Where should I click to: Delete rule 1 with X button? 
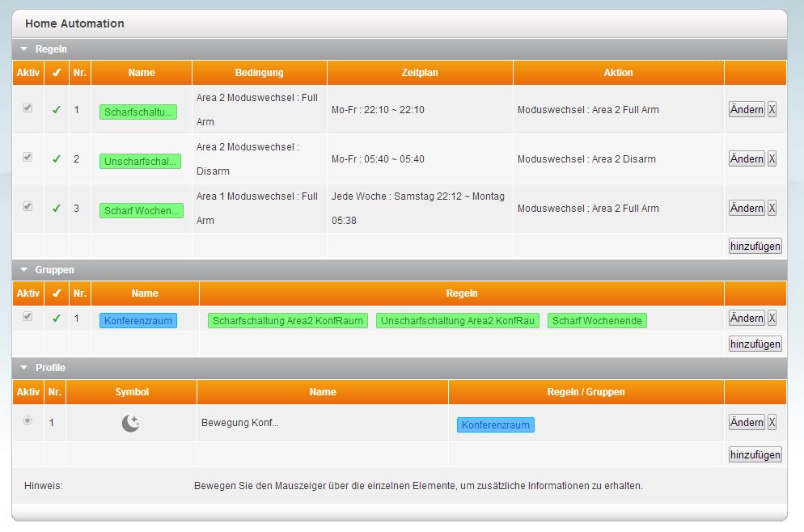772,109
